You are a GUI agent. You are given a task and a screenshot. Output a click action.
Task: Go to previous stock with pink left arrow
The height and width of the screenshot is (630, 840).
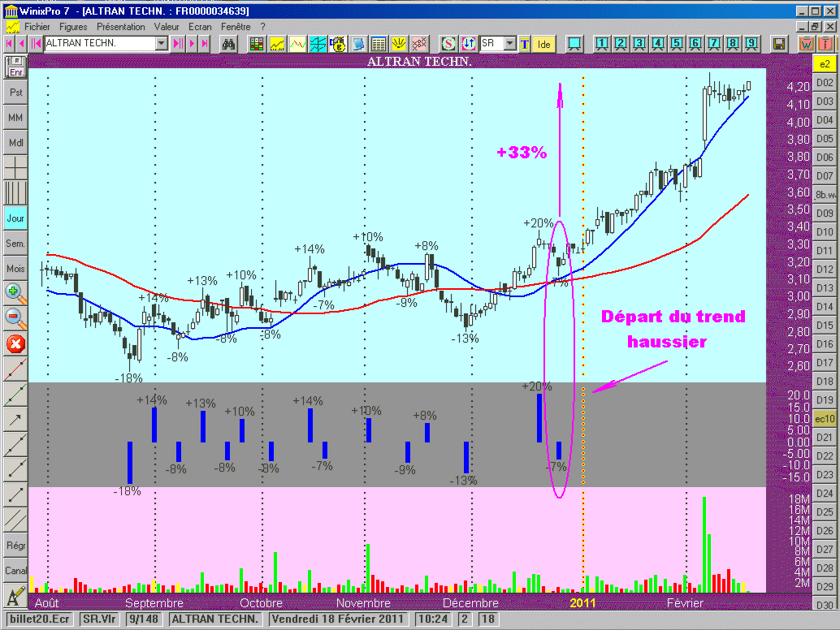[22, 44]
